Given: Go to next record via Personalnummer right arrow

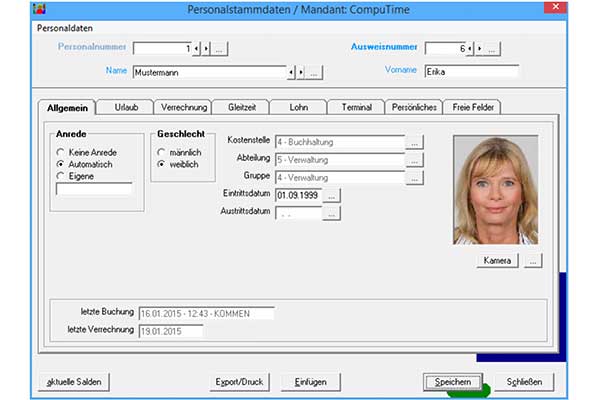Looking at the screenshot, I should (206, 48).
